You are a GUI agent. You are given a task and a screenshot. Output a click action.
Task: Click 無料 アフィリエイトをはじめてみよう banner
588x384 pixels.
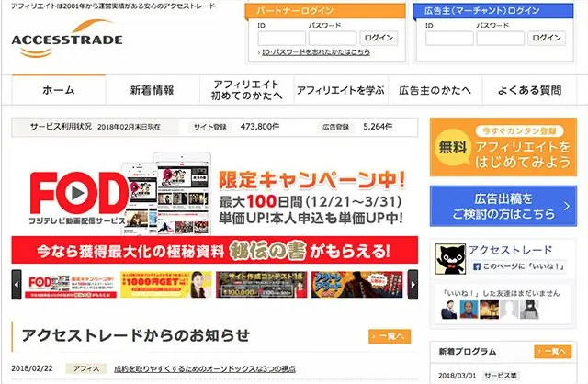503,147
